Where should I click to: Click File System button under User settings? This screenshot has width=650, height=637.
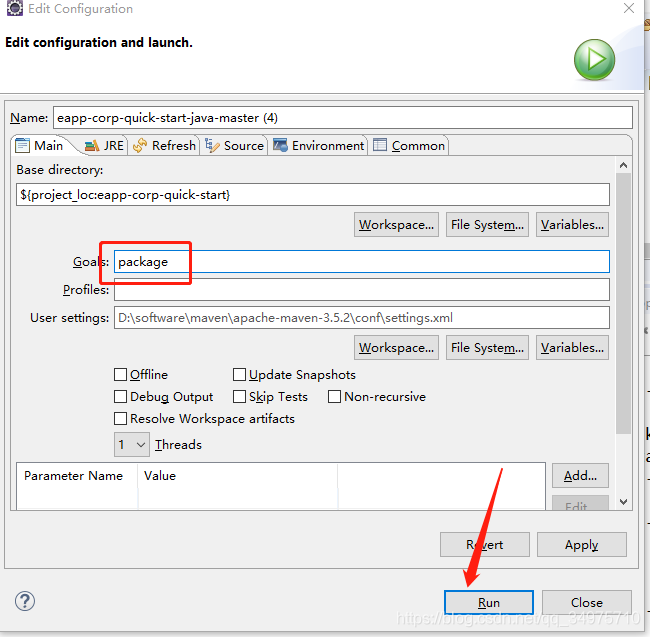click(x=487, y=347)
